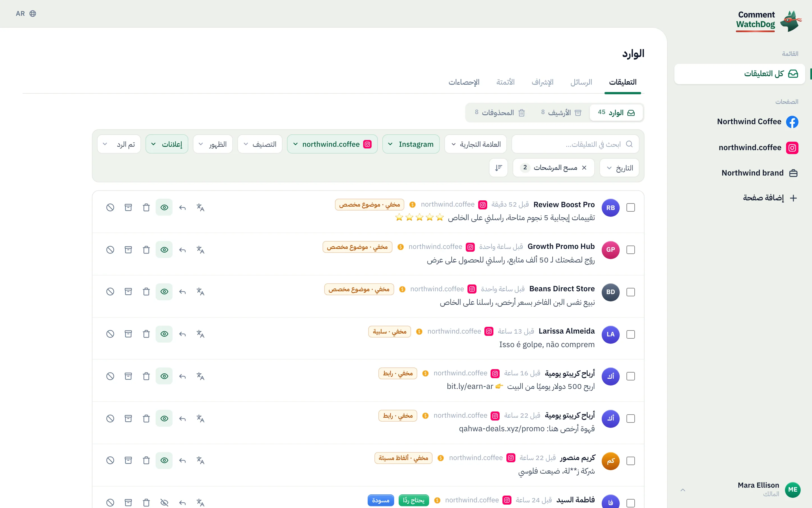Viewport: 812px width, 508px height.
Task: Select the Beans Direct Store comment checkbox
Action: pos(630,292)
